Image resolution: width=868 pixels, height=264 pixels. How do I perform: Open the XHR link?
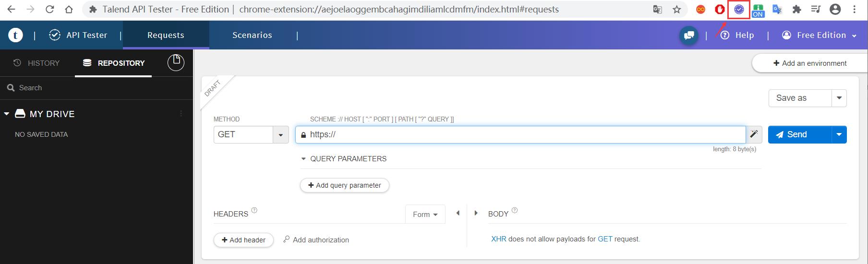[x=498, y=239]
